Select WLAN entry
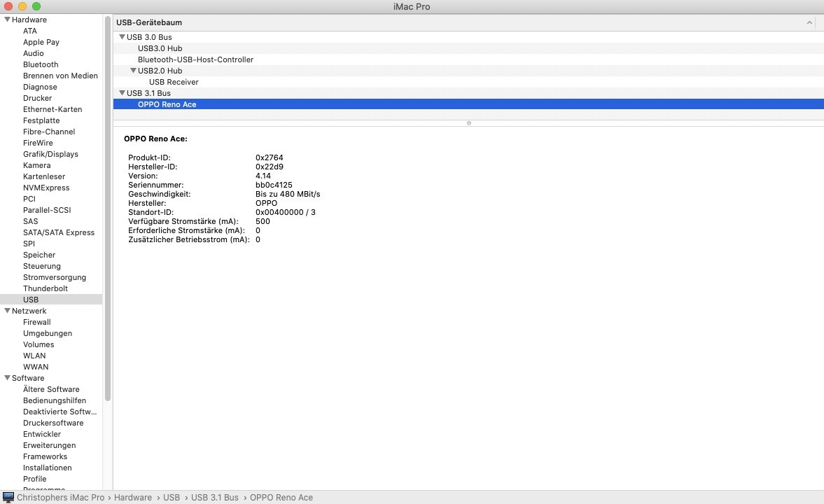 (34, 356)
